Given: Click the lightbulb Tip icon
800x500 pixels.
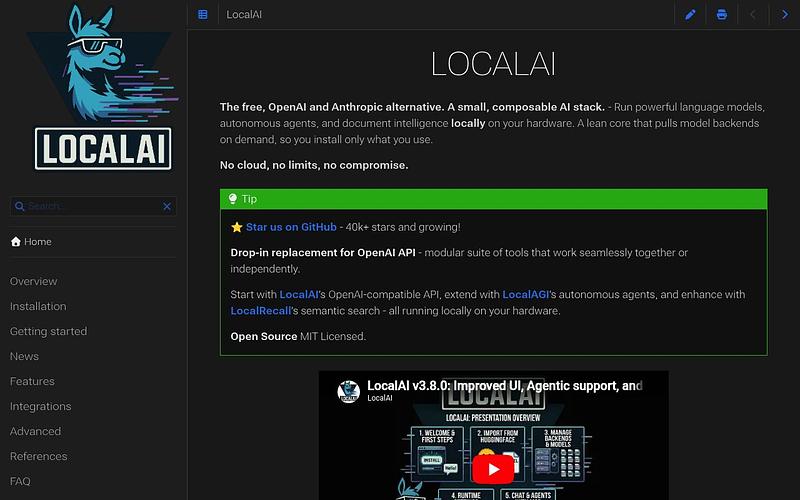Looking at the screenshot, I should click(x=233, y=198).
